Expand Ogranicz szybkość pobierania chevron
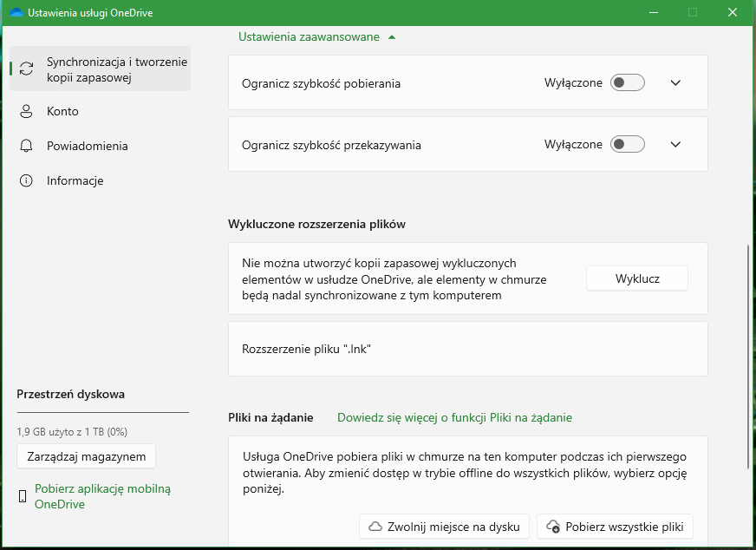756x550 pixels. [675, 83]
